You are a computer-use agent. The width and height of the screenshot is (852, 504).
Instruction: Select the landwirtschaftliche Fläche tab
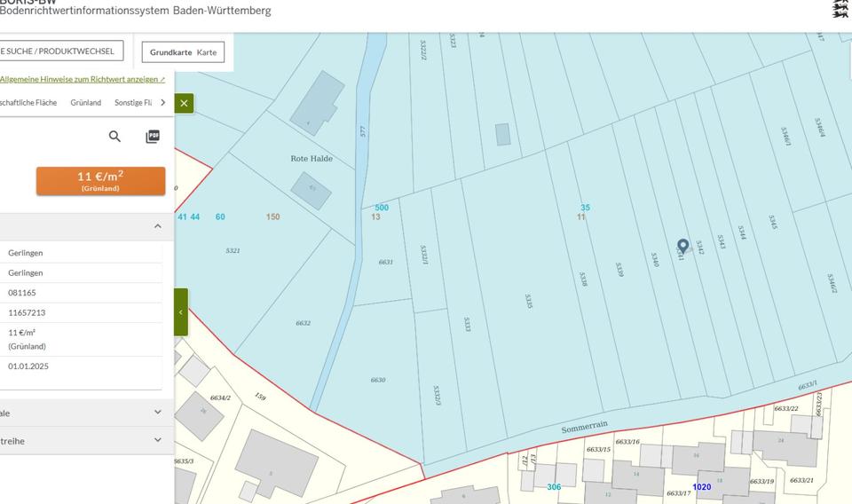click(28, 103)
